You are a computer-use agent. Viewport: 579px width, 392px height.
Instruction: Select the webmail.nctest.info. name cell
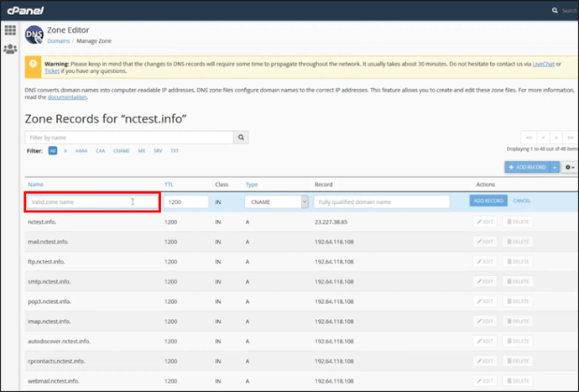click(54, 381)
